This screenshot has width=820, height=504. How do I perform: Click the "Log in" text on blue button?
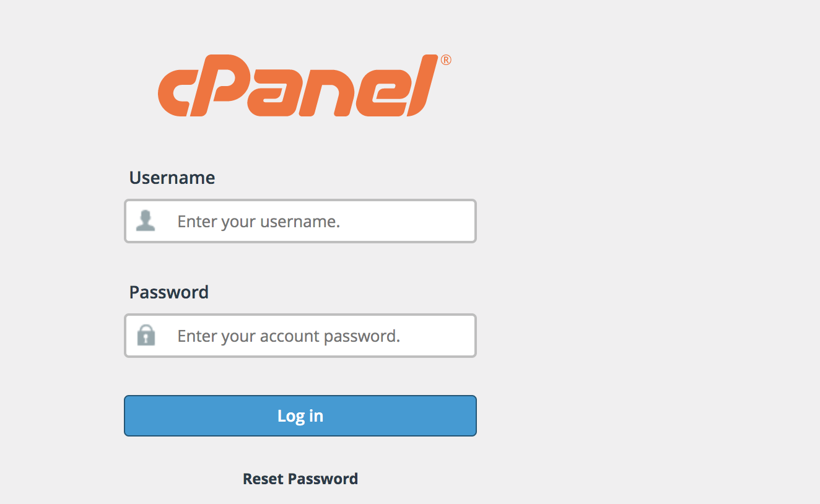click(x=300, y=415)
